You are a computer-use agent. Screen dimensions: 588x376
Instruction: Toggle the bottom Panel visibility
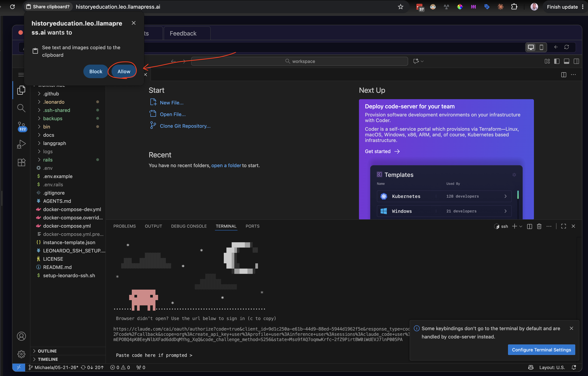[x=567, y=61]
